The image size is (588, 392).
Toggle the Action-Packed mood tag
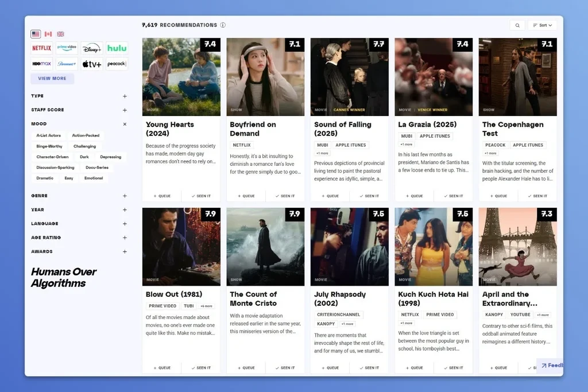[86, 135]
